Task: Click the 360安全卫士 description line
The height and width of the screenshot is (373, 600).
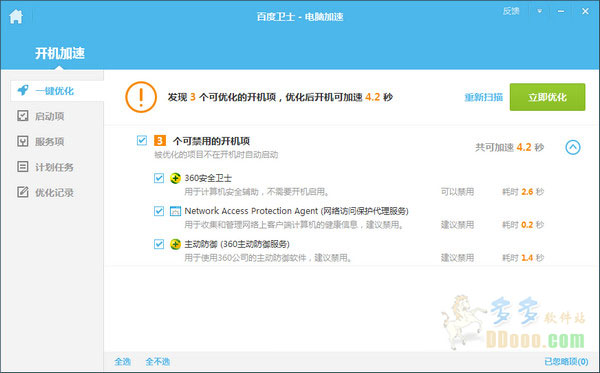Action: tap(257, 192)
